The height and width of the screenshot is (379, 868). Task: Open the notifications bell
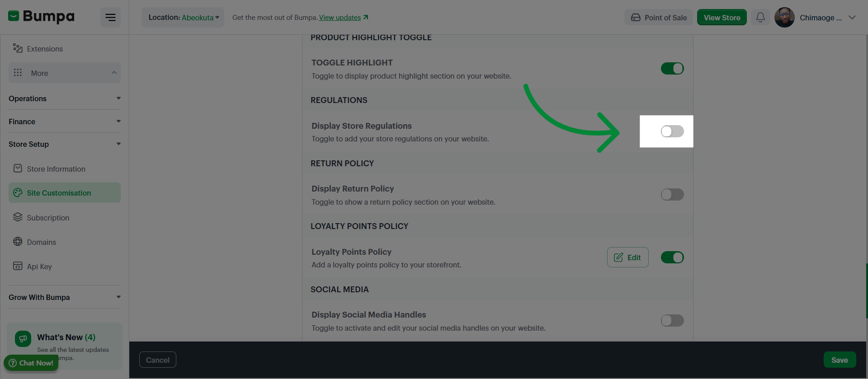(760, 18)
